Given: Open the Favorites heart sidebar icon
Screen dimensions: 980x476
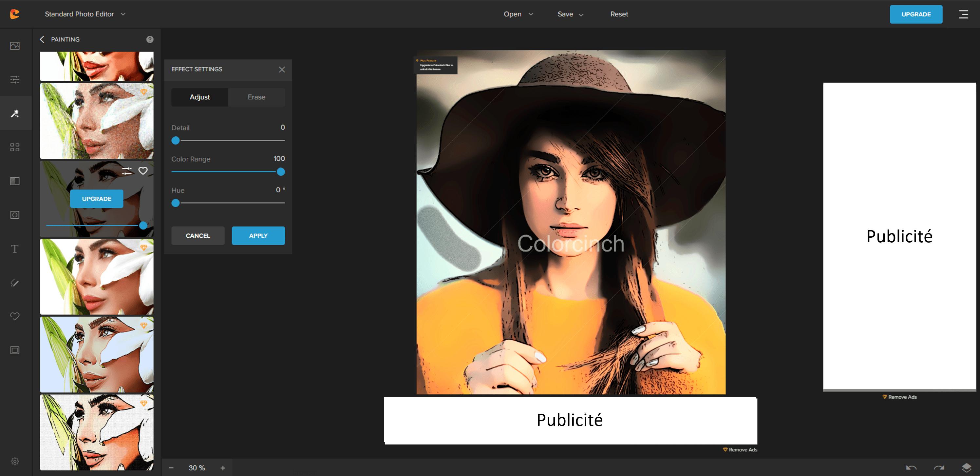Looking at the screenshot, I should pyautogui.click(x=15, y=316).
